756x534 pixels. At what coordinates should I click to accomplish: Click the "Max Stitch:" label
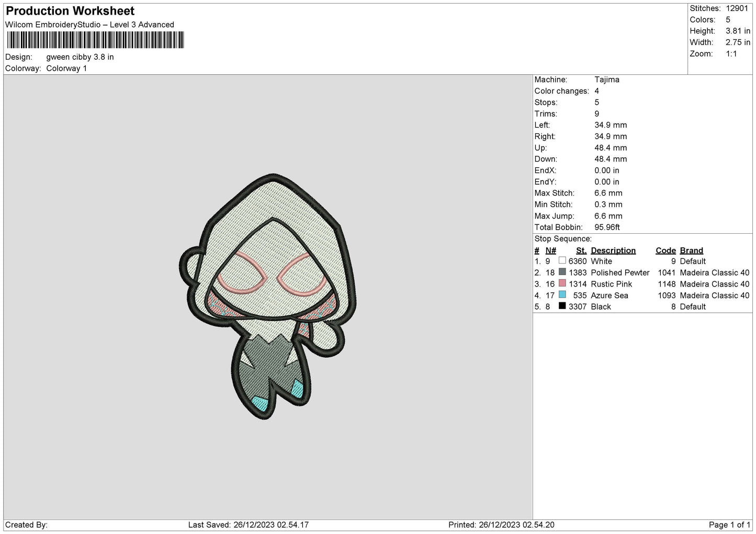(x=555, y=193)
